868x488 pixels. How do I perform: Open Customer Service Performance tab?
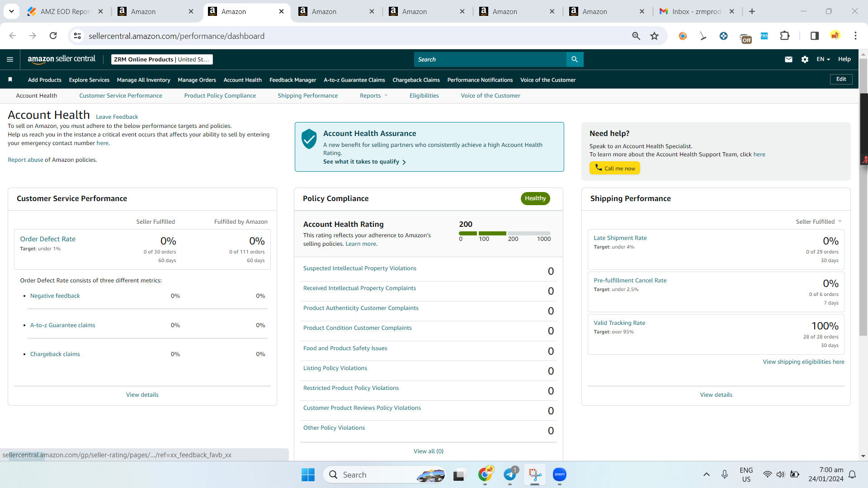tap(121, 95)
